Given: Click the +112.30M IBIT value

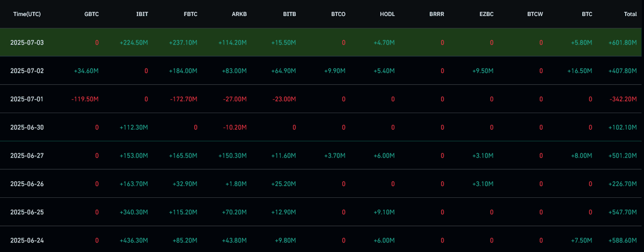Looking at the screenshot, I should (x=134, y=127).
